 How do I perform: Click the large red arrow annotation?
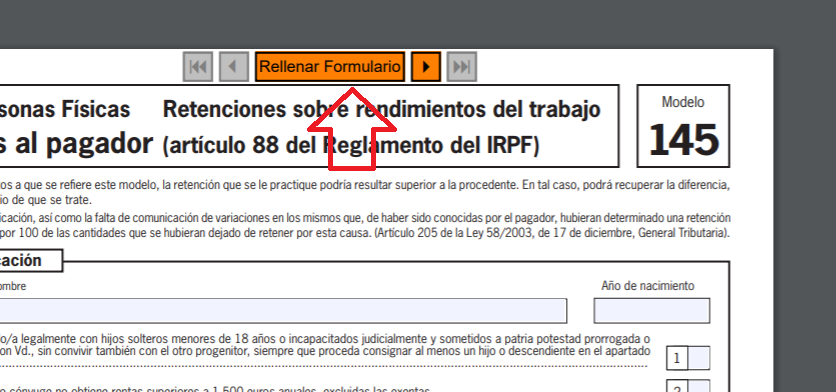352,129
